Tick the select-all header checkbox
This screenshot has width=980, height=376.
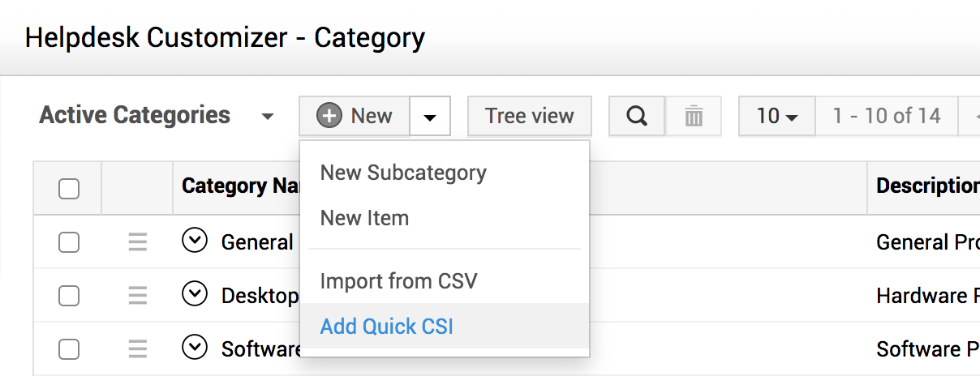point(69,189)
